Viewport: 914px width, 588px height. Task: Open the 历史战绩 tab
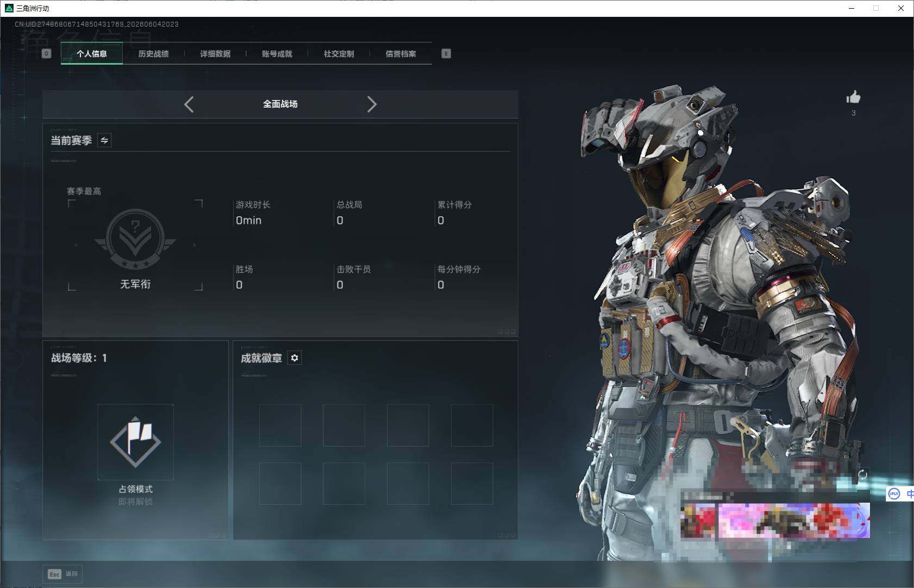[153, 53]
